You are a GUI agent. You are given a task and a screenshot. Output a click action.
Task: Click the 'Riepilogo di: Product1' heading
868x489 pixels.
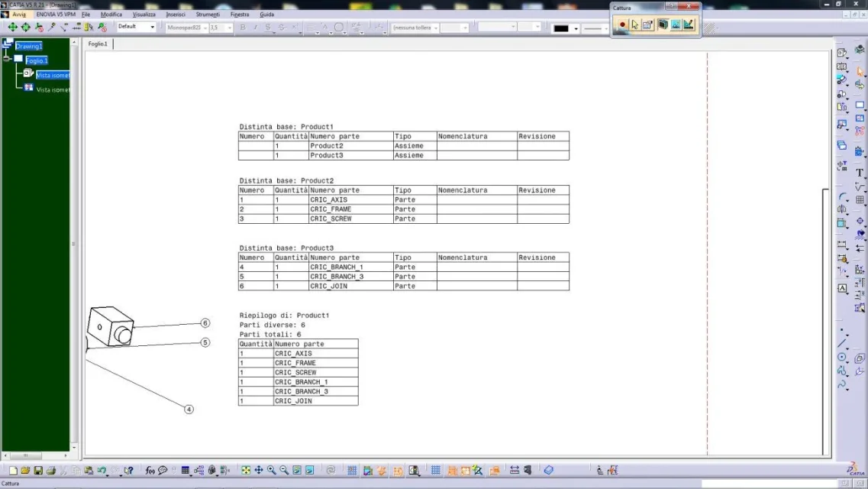point(284,316)
